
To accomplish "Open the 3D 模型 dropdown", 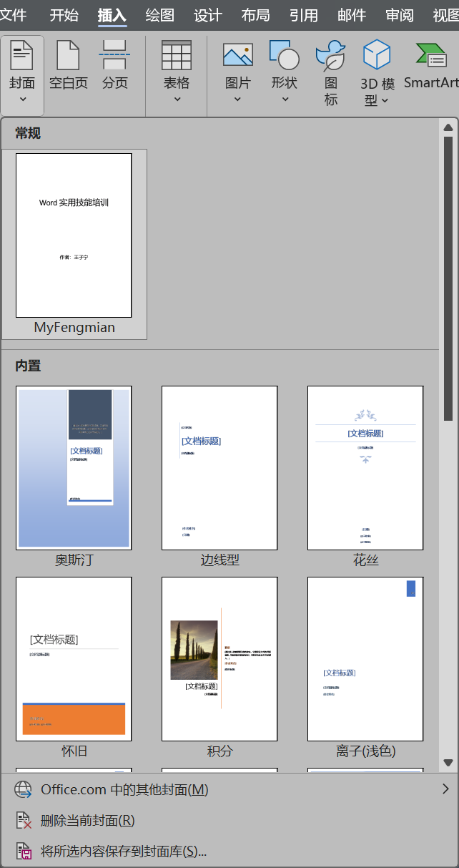I will [x=377, y=75].
